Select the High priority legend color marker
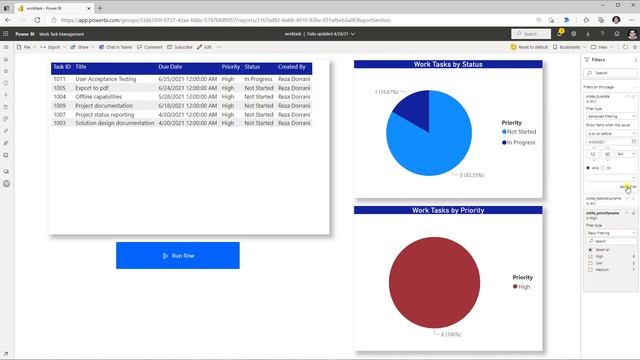Viewport: 640px width, 360px height. pos(515,287)
